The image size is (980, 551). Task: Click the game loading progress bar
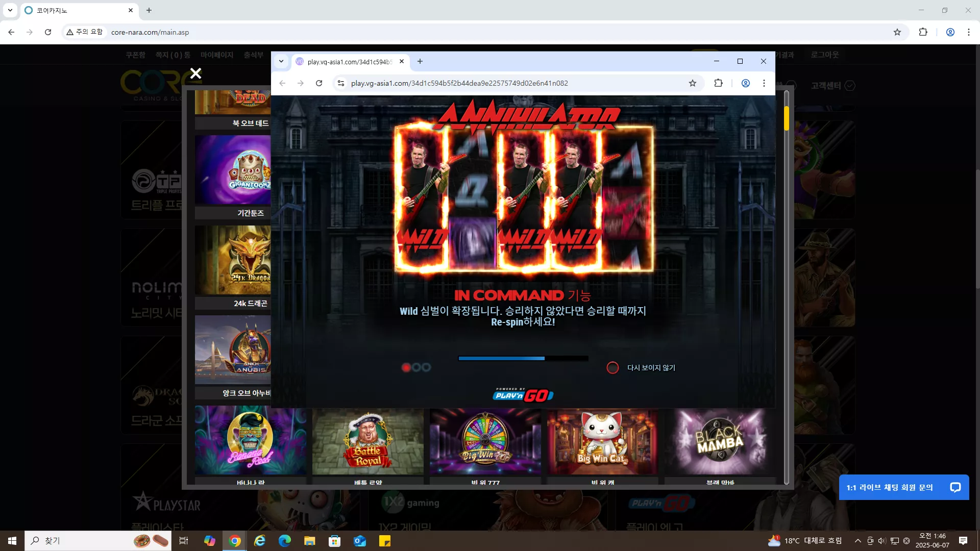coord(523,358)
